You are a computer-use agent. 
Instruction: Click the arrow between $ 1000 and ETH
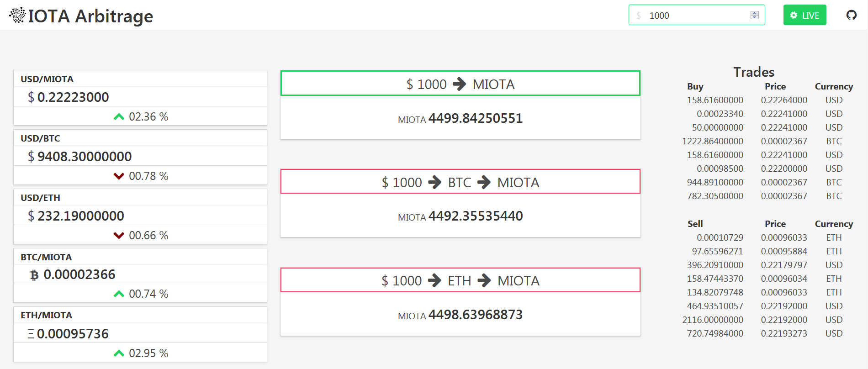coord(435,280)
